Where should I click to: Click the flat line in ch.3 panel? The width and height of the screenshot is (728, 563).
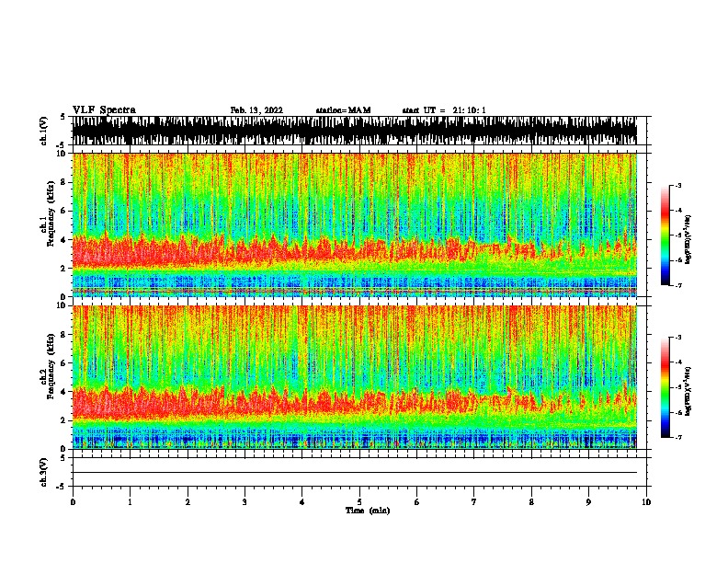(354, 473)
